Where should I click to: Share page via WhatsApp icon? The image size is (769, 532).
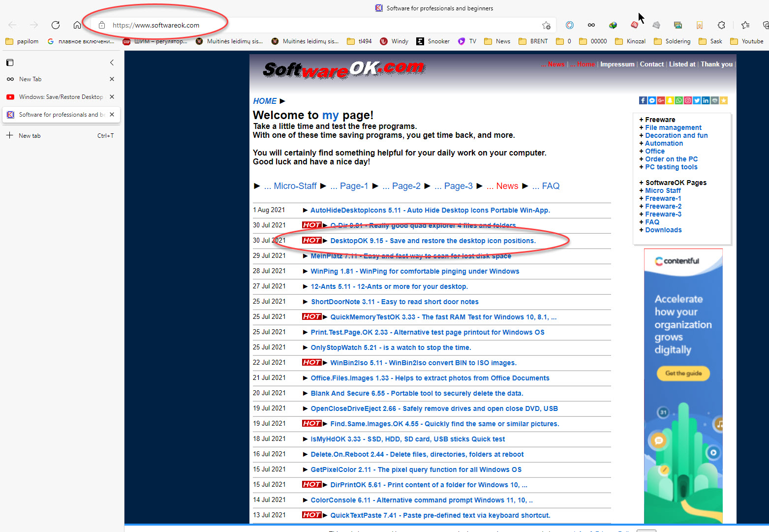coord(679,100)
